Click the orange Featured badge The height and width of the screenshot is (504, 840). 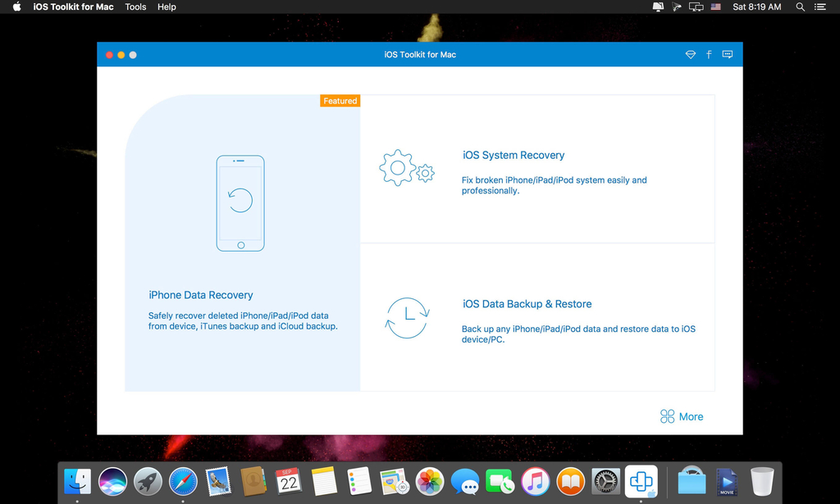340,101
